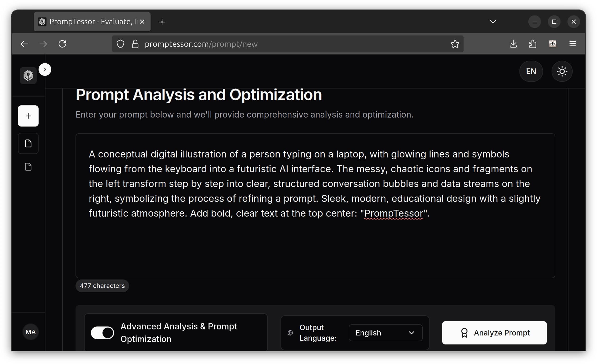Toggle light theme with the sun icon
The width and height of the screenshot is (597, 364).
pos(562,71)
